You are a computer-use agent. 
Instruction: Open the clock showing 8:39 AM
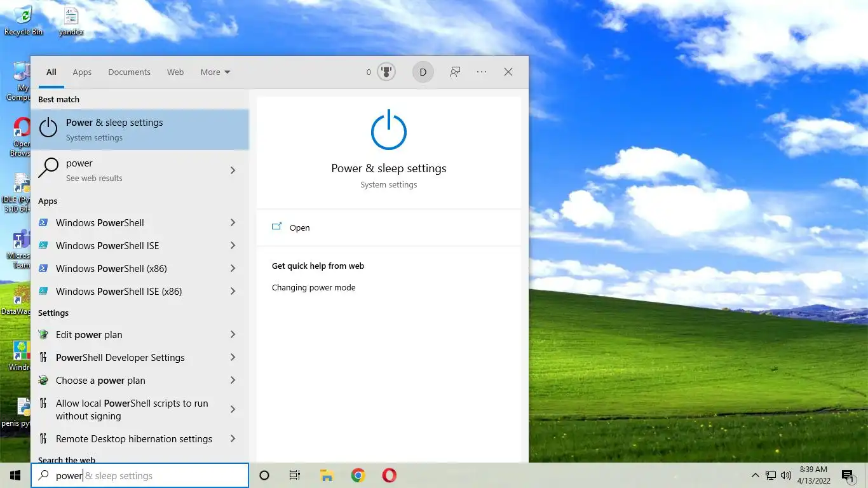[813, 475]
